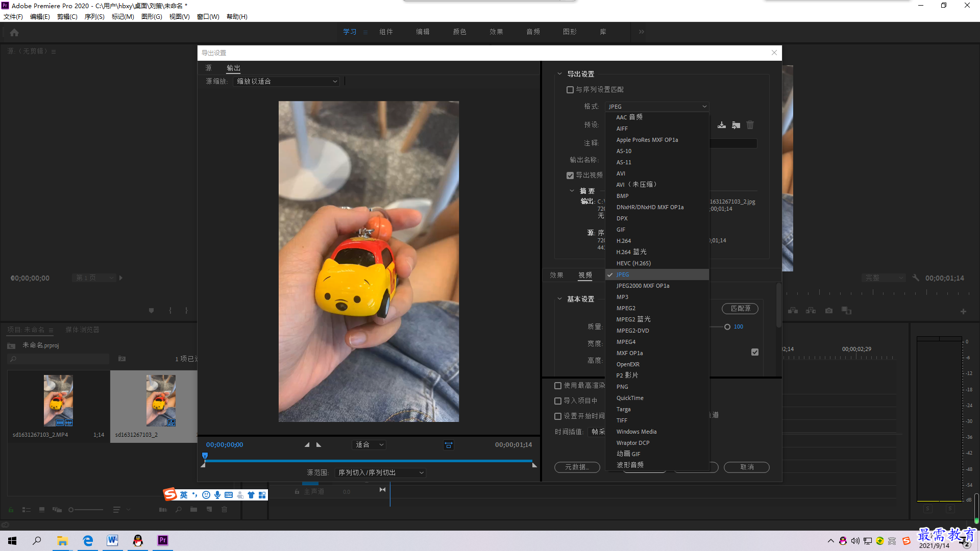Click the export frame camera icon
Screen dimensions: 980x551
point(829,311)
